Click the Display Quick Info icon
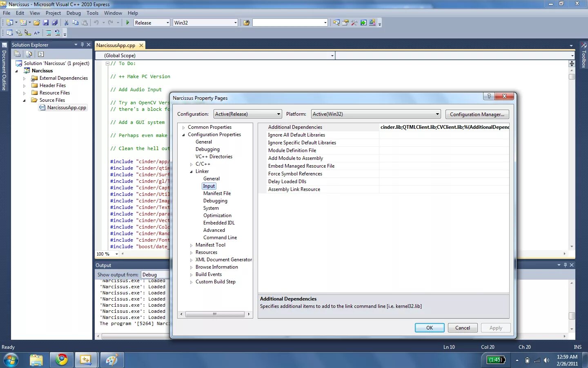This screenshot has width=588, height=368. (x=28, y=33)
